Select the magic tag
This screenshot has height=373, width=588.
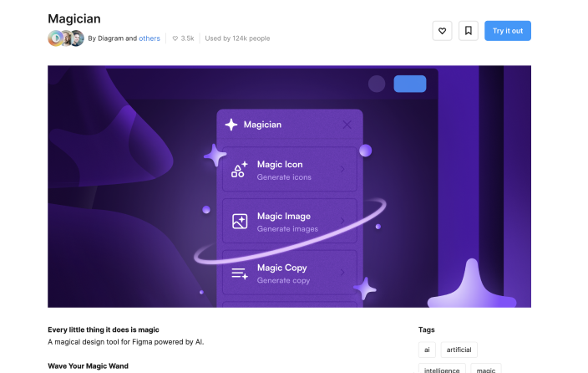coord(485,369)
